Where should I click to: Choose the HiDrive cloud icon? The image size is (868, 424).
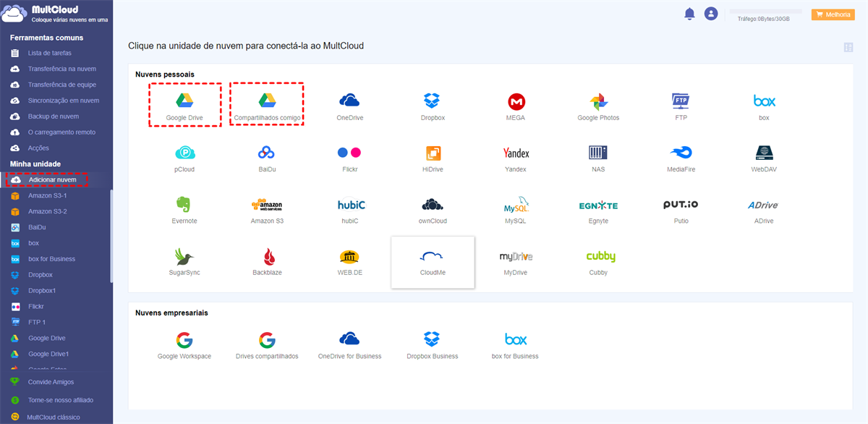tap(433, 153)
